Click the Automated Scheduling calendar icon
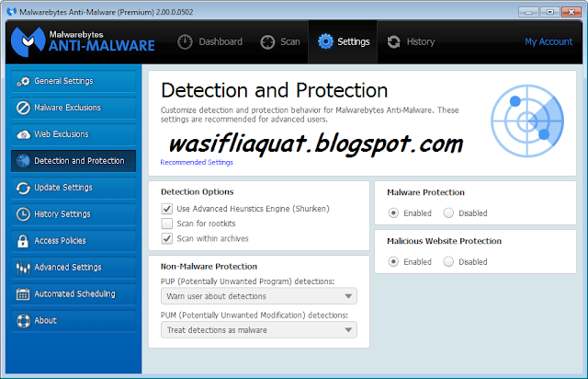 coord(23,294)
